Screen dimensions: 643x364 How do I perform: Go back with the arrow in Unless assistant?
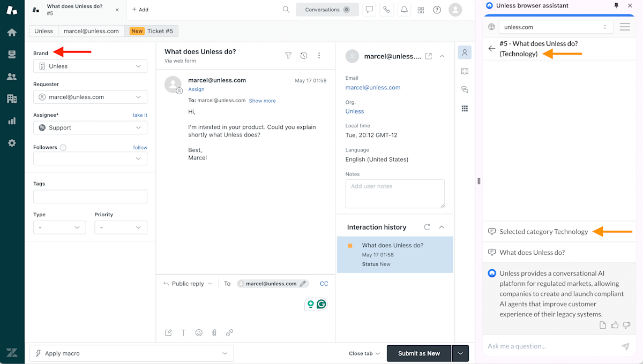(492, 49)
